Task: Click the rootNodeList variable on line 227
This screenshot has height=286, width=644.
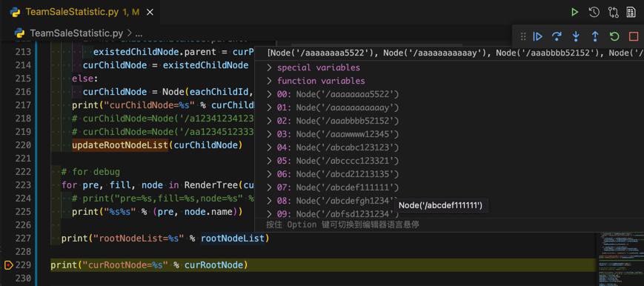Action: [233, 239]
